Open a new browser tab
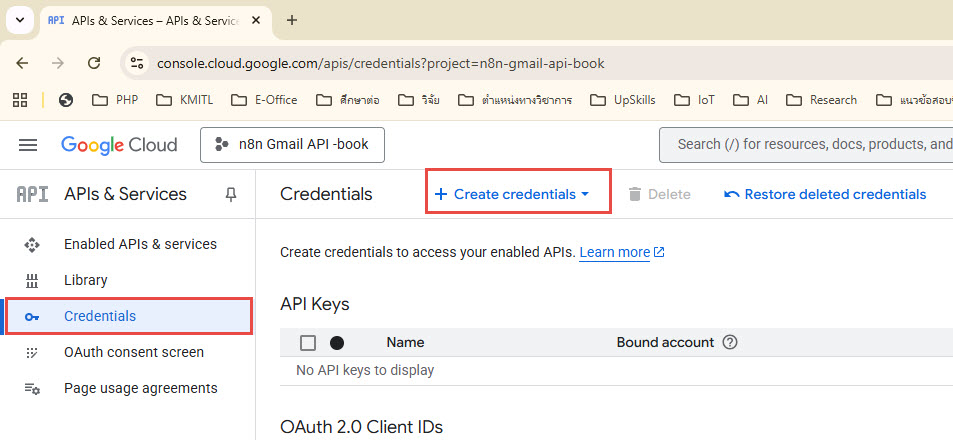Screen dimensions: 953x440 point(292,20)
